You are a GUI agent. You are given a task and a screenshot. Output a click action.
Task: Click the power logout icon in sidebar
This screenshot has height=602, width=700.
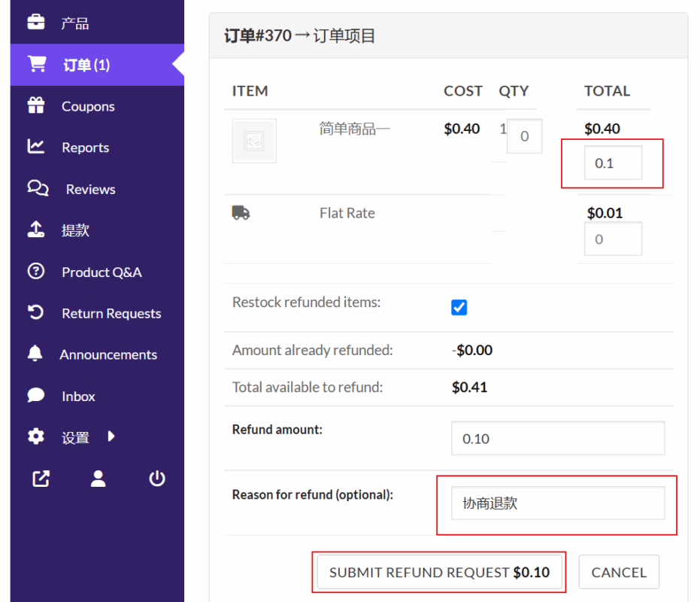(x=156, y=479)
